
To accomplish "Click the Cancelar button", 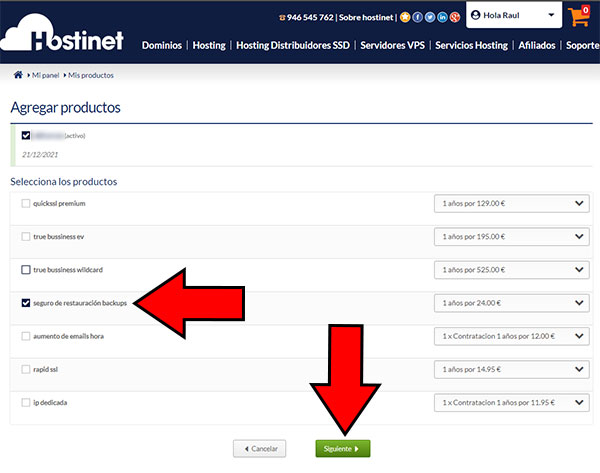I will [x=259, y=449].
